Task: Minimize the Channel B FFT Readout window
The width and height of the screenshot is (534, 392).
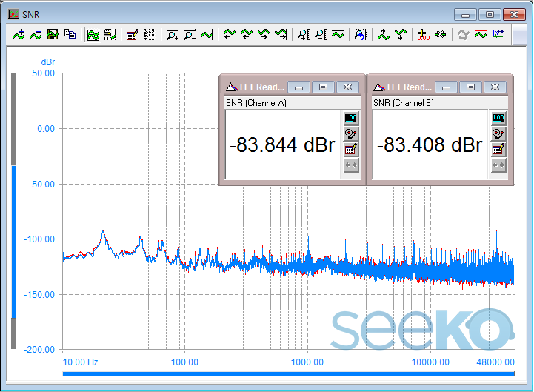Action: (x=446, y=87)
